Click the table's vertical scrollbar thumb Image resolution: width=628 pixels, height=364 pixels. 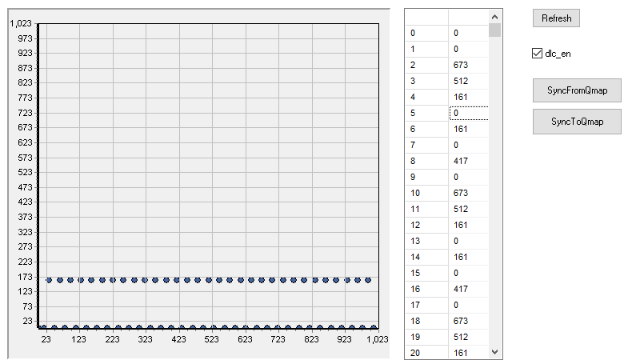click(494, 30)
